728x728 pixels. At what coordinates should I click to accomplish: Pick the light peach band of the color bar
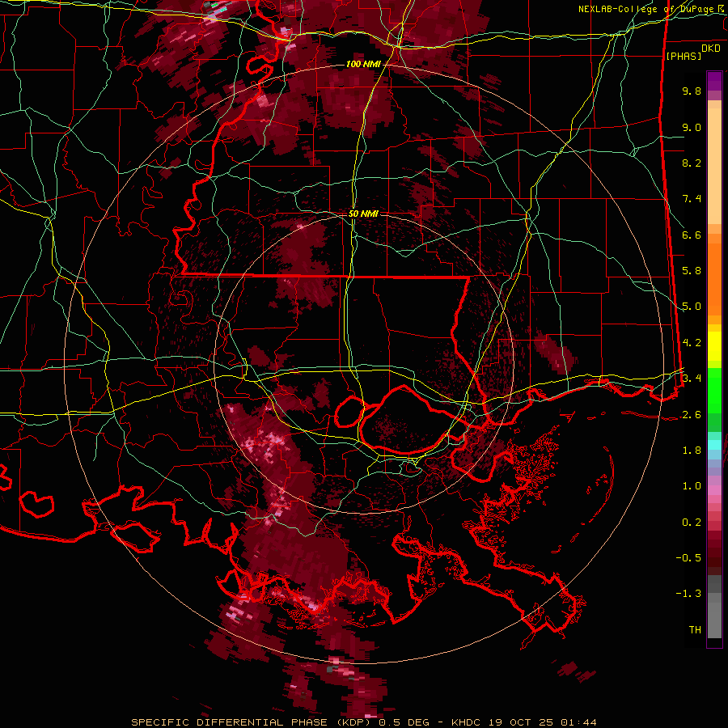point(714,166)
